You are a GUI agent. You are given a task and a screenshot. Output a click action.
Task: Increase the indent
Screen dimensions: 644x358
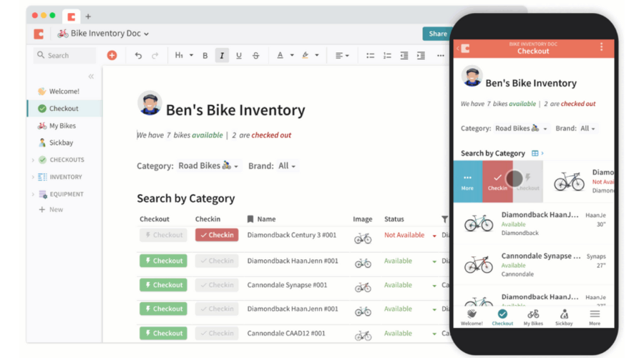click(421, 55)
